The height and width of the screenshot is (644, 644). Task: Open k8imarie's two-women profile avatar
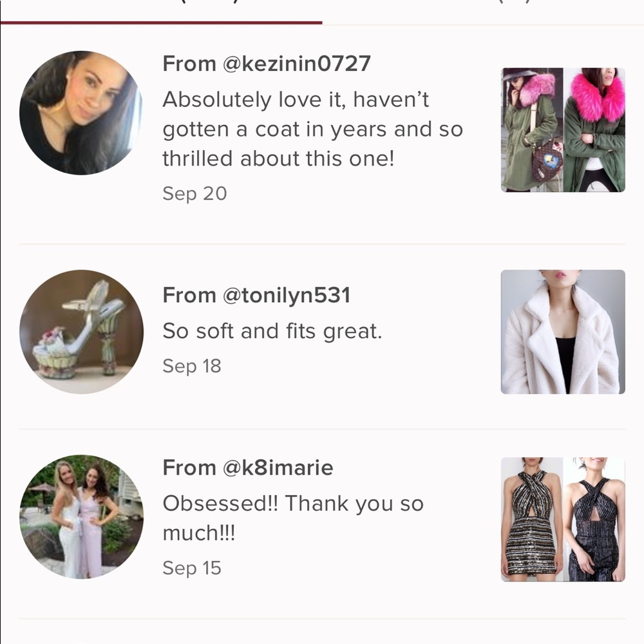pos(81,516)
